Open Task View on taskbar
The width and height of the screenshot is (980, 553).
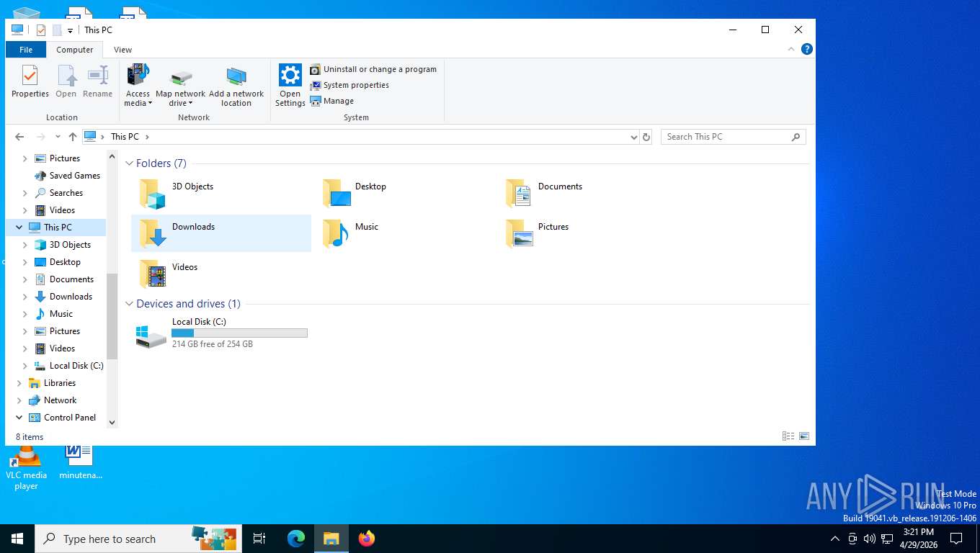[259, 539]
